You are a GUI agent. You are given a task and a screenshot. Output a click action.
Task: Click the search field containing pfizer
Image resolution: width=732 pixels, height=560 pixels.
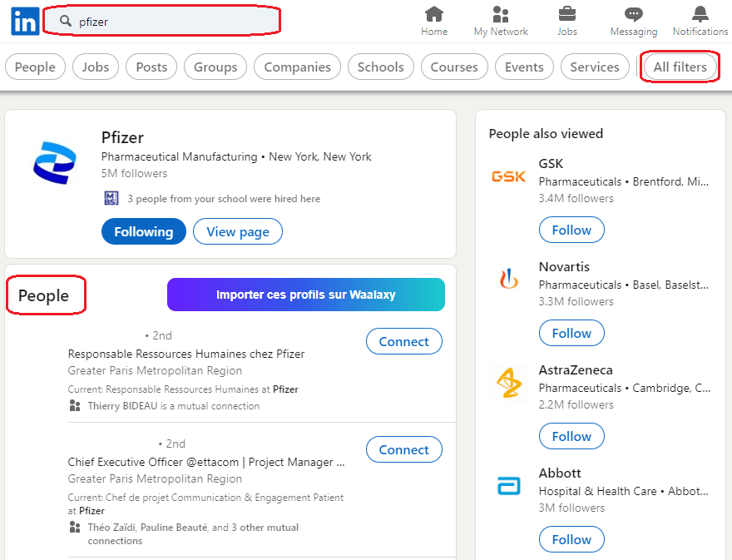pos(161,22)
